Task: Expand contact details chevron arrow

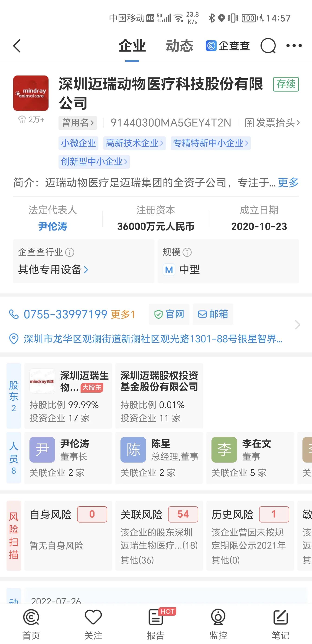Action: [x=297, y=325]
